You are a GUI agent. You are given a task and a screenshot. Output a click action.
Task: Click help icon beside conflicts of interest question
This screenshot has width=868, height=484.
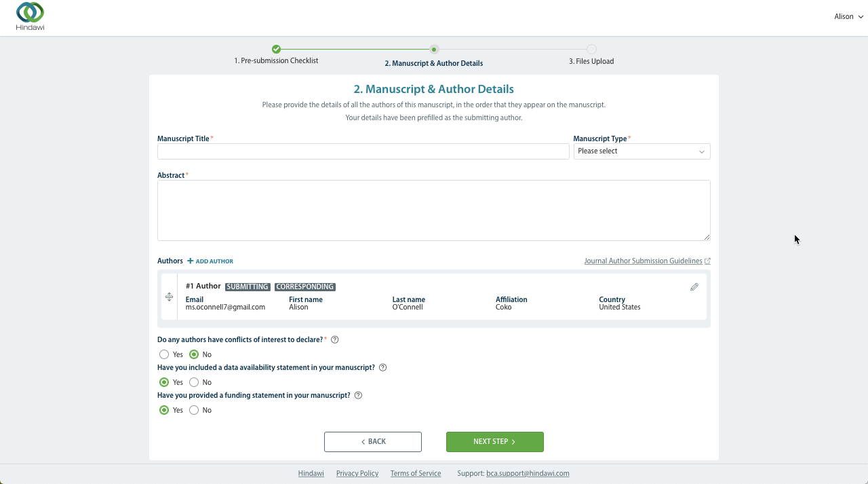click(334, 339)
